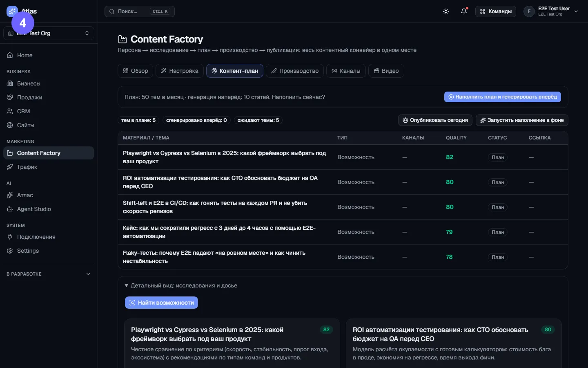Open the Каналы tab
The height and width of the screenshot is (368, 588).
coord(346,71)
